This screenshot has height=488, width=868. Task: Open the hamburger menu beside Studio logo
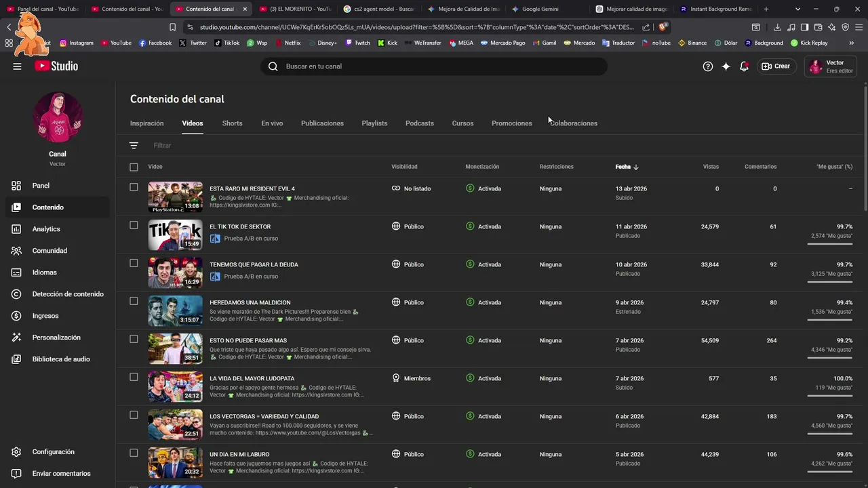pyautogui.click(x=17, y=66)
